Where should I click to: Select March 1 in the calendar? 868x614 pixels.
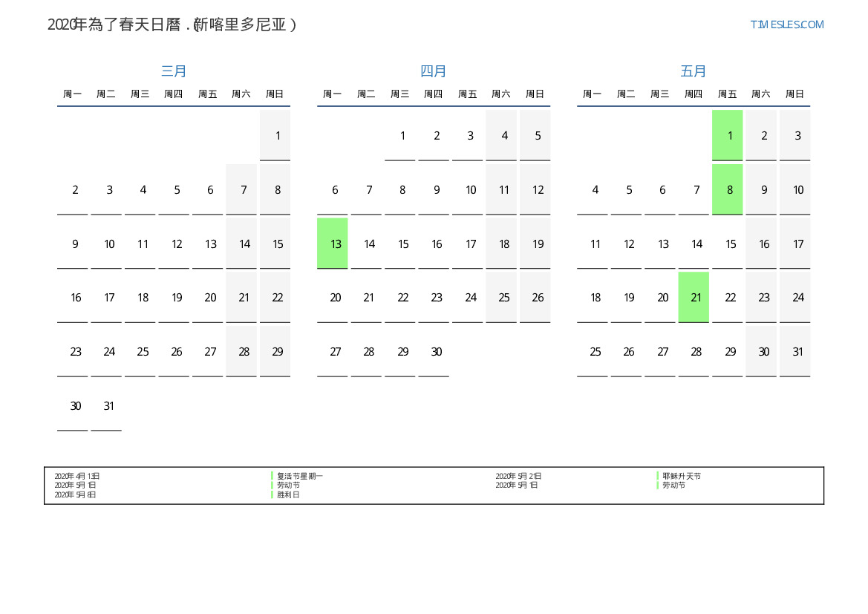(275, 135)
